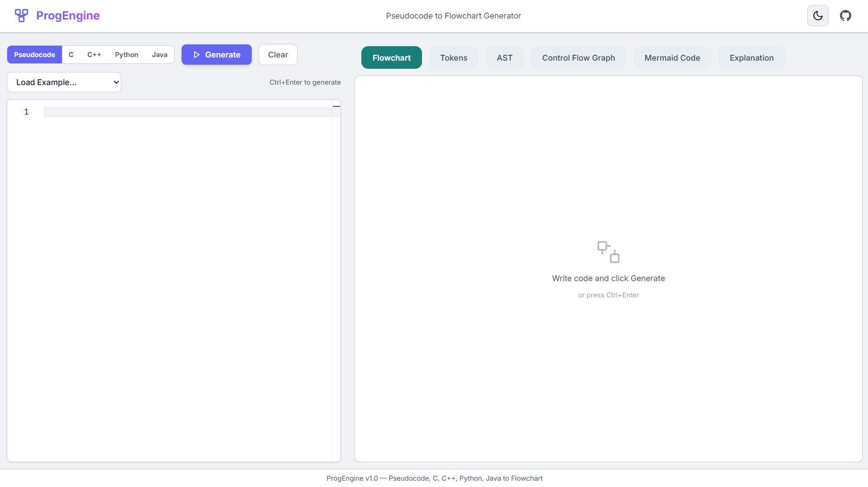Open the Load Example dropdown

point(64,82)
